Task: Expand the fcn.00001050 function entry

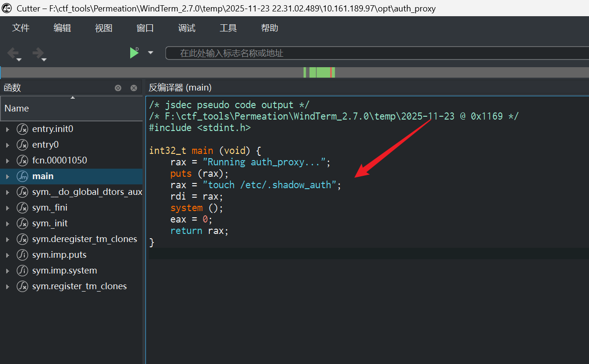Action: [x=7, y=161]
